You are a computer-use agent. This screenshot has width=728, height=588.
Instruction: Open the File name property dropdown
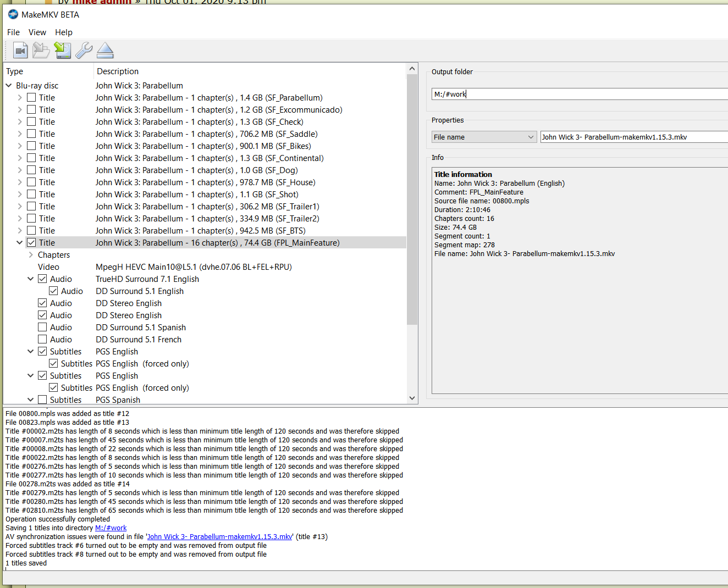pyautogui.click(x=484, y=137)
